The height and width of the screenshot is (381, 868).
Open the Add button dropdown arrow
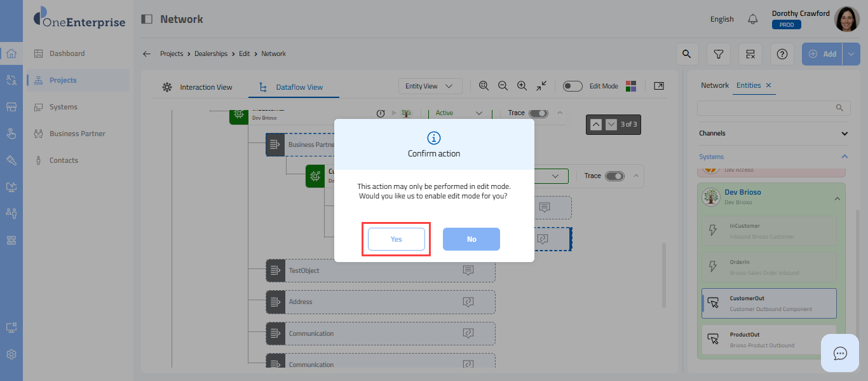851,54
